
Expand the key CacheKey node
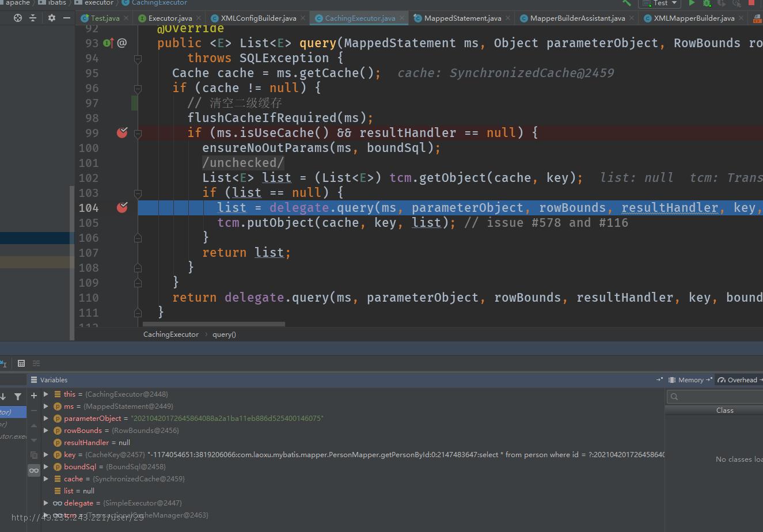click(46, 455)
